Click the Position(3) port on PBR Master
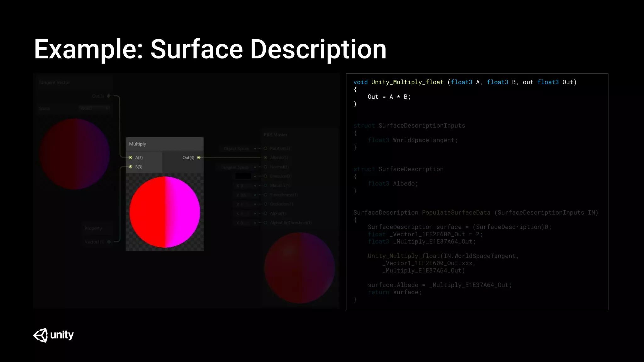This screenshot has height=362, width=644. pos(265,148)
